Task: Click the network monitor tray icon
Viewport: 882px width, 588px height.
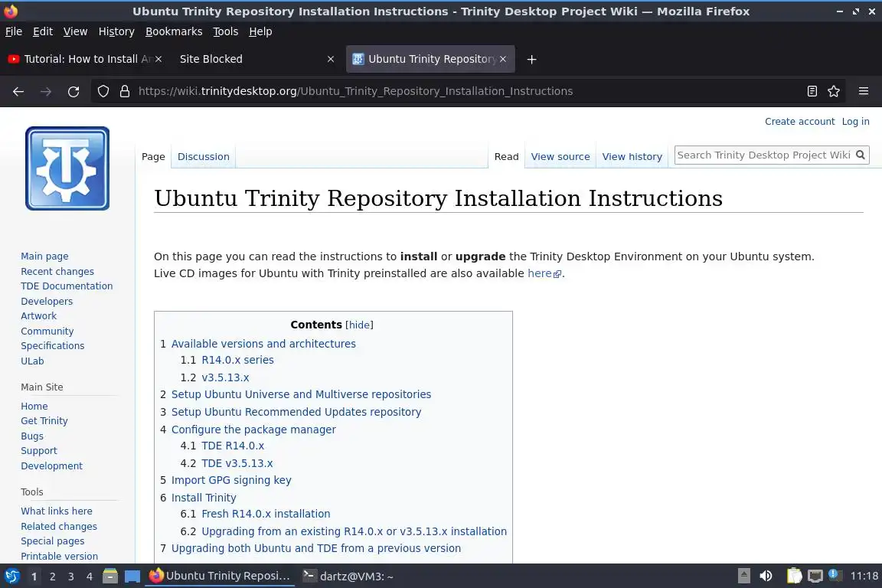Action: pos(815,576)
